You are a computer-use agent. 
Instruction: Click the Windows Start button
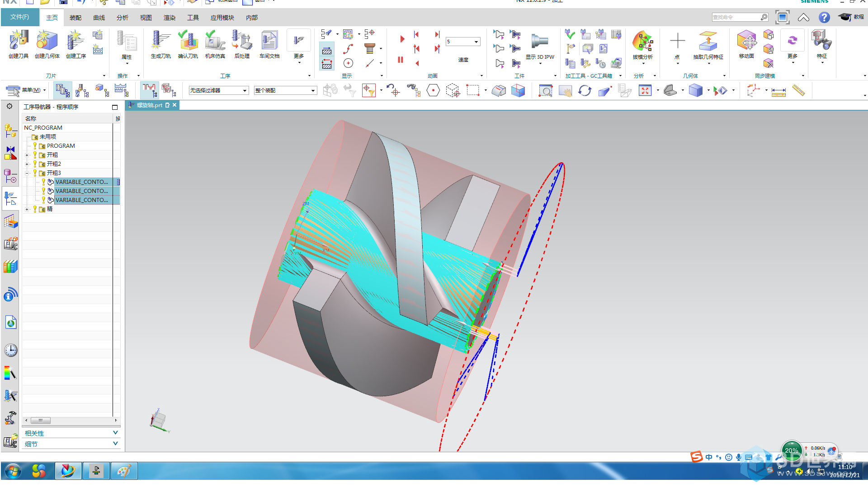click(x=13, y=472)
